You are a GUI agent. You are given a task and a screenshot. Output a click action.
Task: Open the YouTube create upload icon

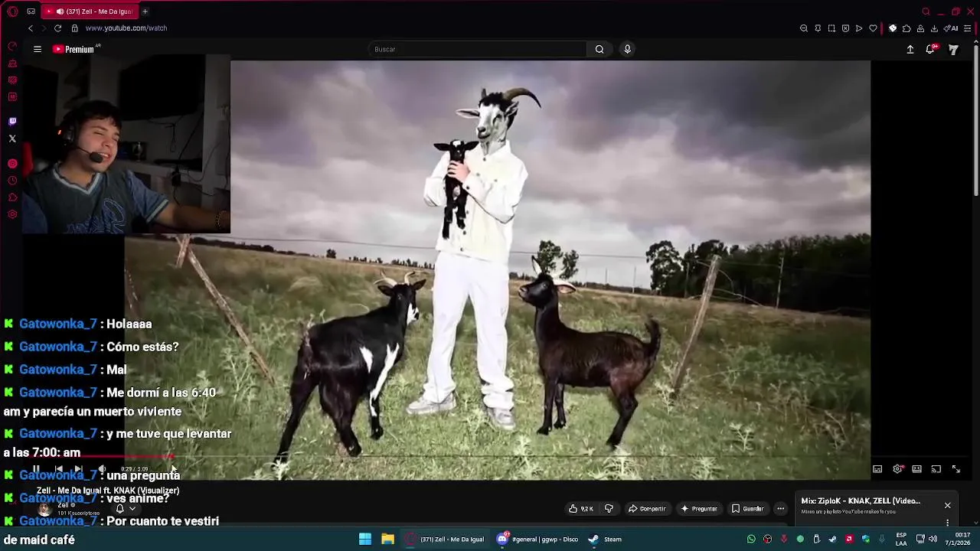point(910,49)
